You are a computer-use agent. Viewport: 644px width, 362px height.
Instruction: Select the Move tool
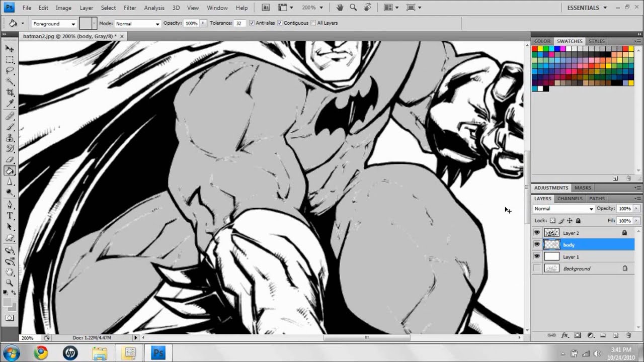(x=10, y=48)
